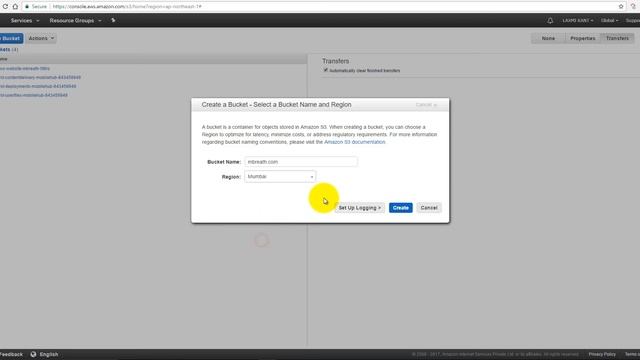Open the Services menu
The image size is (640, 360).
(25, 20)
